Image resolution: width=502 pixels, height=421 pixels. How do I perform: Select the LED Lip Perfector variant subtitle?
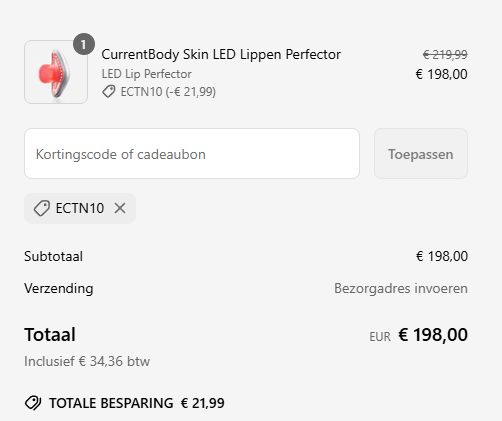[146, 74]
